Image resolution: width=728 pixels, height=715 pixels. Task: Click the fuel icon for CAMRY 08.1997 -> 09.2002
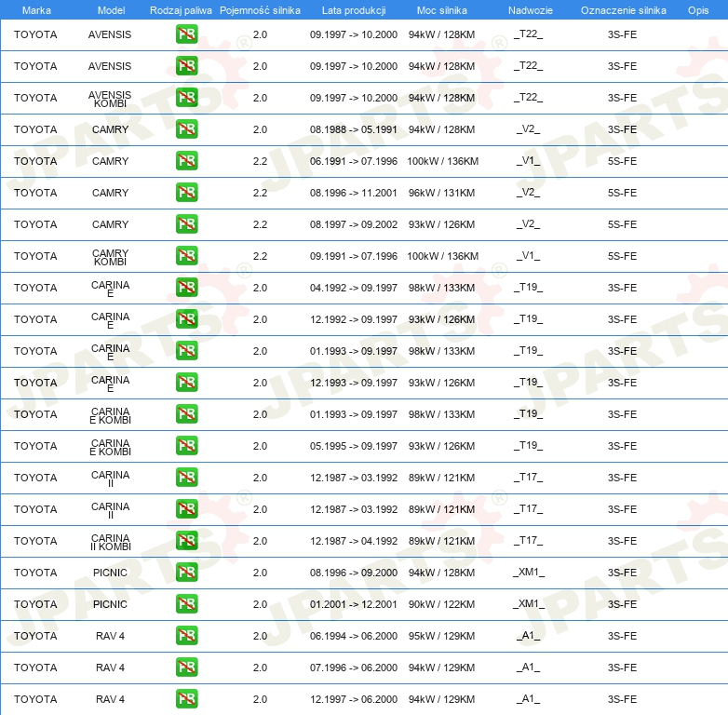[186, 223]
